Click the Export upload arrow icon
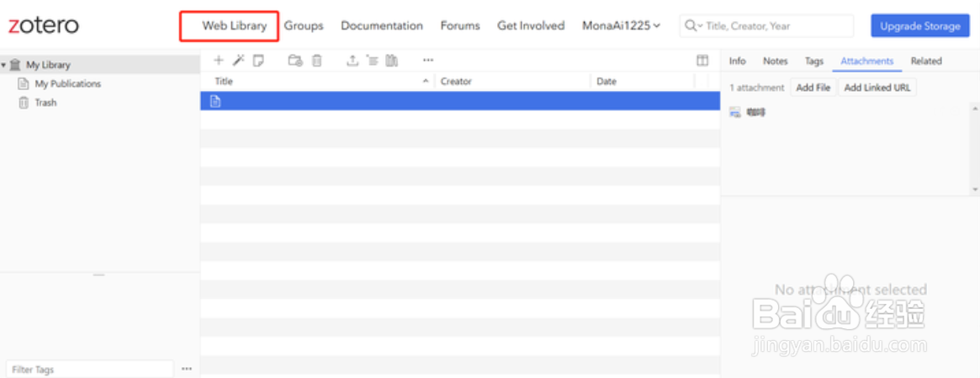The width and height of the screenshot is (980, 378). point(352,61)
